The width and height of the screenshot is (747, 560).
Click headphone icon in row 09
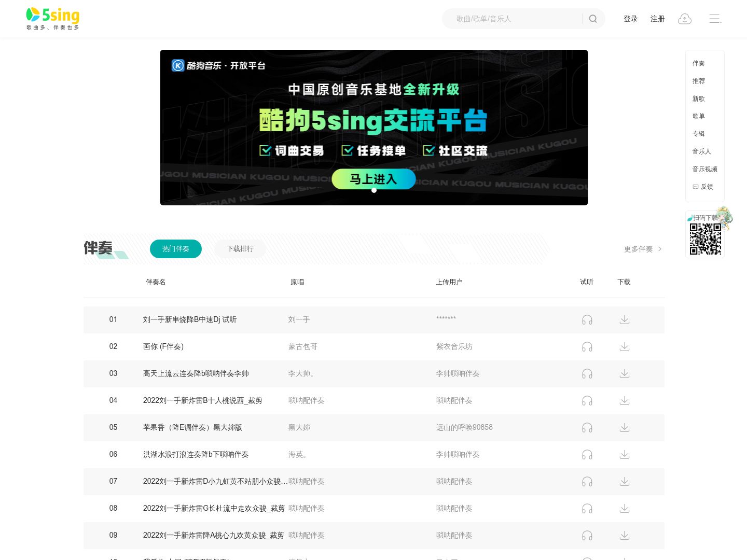click(587, 536)
